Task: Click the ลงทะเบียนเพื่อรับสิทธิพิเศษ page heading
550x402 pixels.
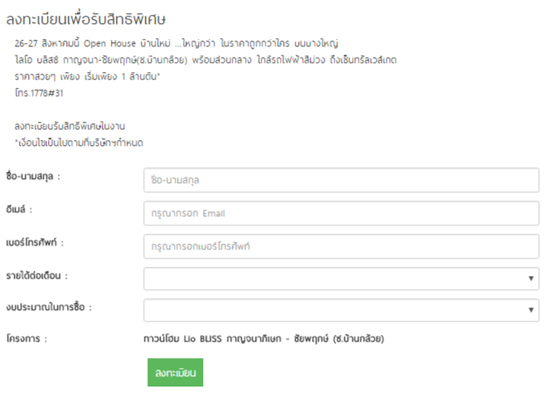Action: [86, 19]
